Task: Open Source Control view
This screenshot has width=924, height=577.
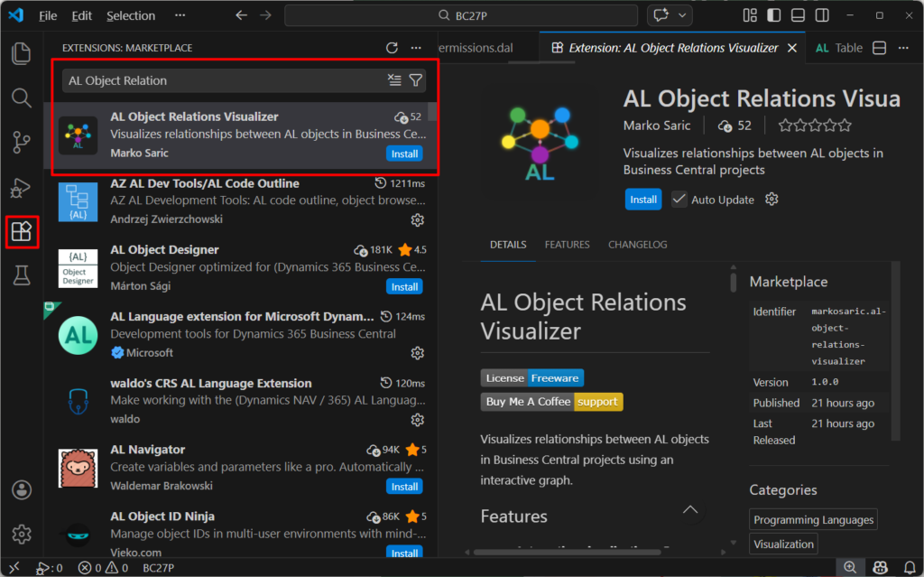Action: (22, 143)
